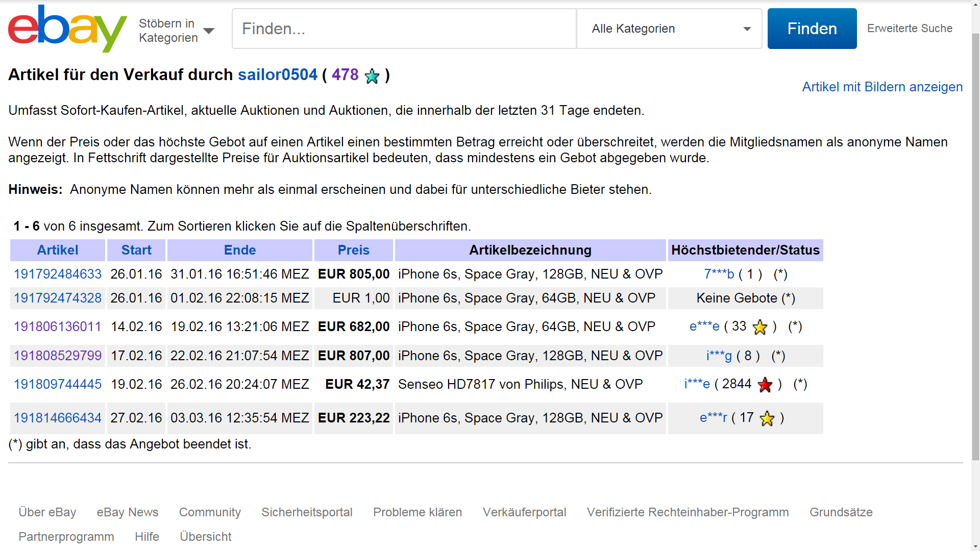Open bidder 7***b profile
980x551 pixels.
click(719, 274)
